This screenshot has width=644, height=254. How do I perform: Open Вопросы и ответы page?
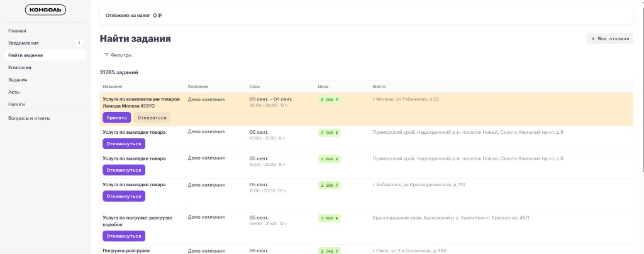[x=29, y=119]
